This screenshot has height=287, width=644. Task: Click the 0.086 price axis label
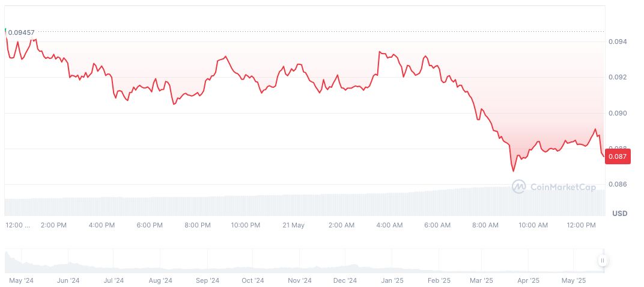tap(619, 184)
